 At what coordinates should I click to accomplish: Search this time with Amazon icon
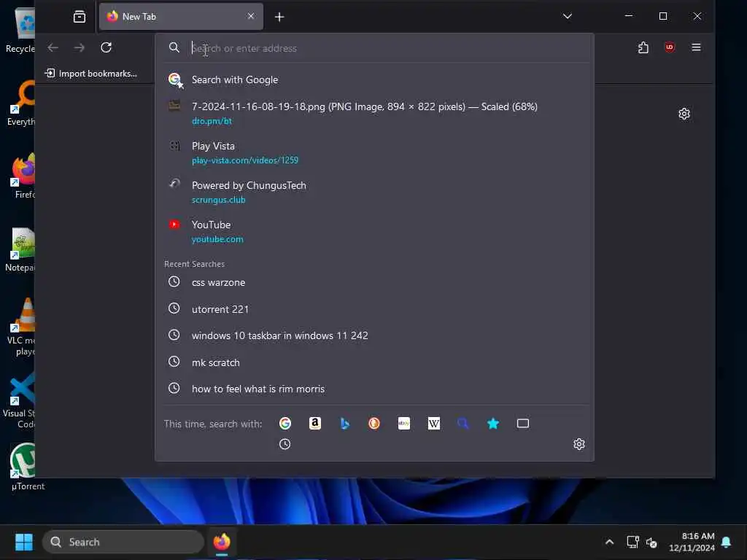pos(315,424)
